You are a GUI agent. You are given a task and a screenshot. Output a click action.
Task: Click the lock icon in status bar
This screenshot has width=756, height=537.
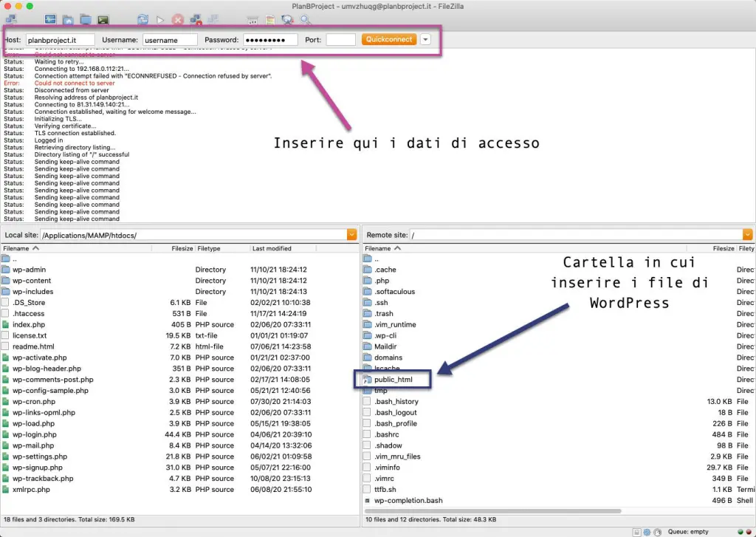point(636,532)
